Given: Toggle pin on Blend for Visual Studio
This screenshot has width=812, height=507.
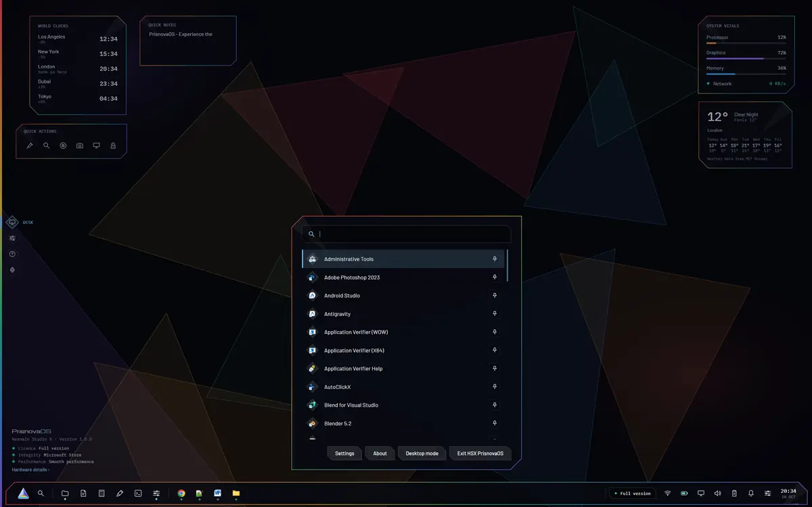Looking at the screenshot, I should [495, 405].
